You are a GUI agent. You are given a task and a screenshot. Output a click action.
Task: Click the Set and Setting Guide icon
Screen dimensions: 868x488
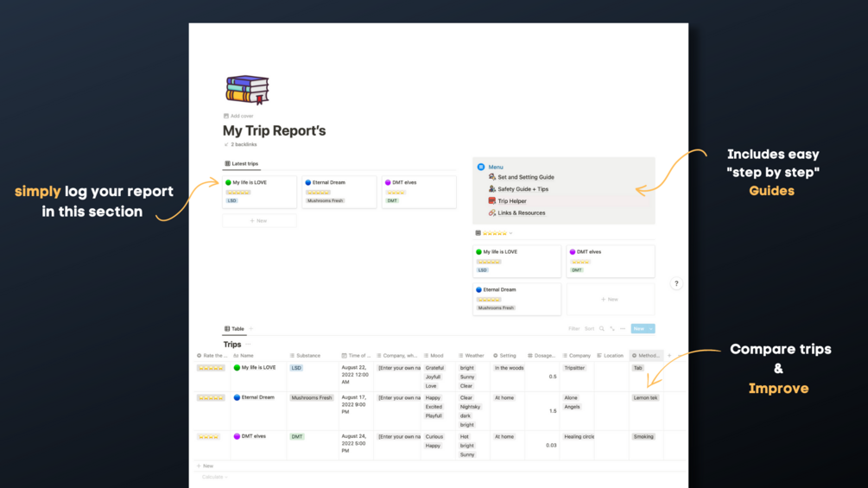[x=491, y=177]
